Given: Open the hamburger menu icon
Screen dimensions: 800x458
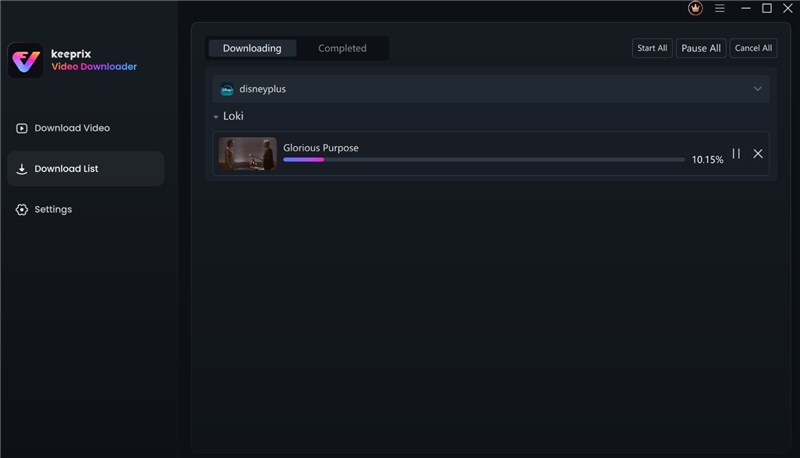Looking at the screenshot, I should (719, 8).
